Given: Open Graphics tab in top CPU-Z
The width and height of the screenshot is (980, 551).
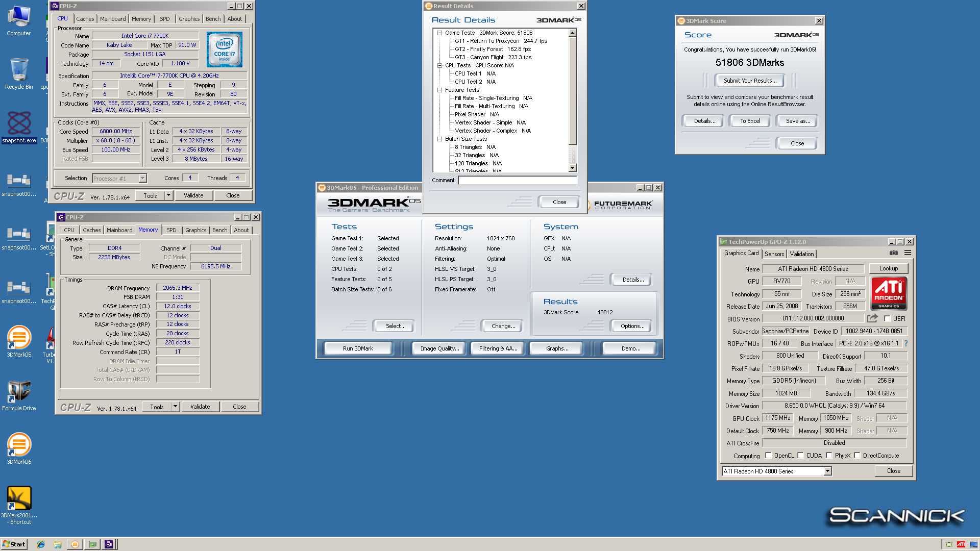Looking at the screenshot, I should click(189, 19).
